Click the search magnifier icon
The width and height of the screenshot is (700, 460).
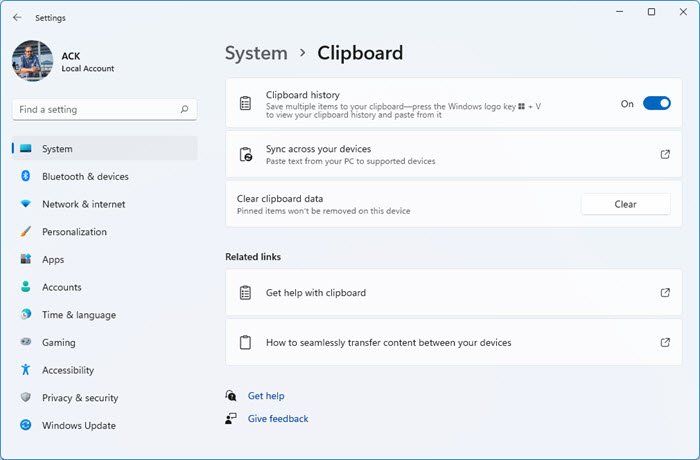pyautogui.click(x=185, y=109)
